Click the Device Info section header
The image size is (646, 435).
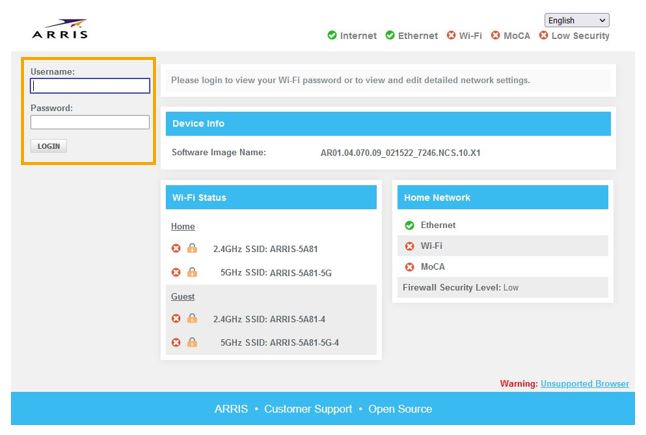[388, 124]
